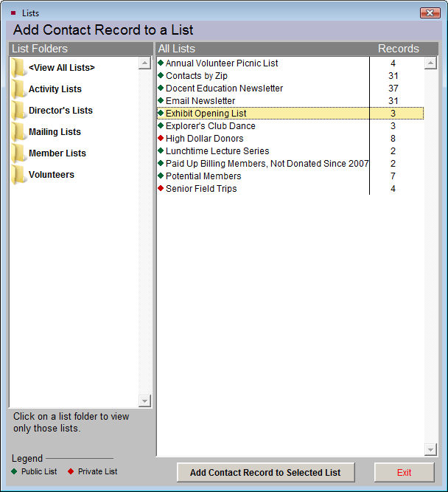The image size is (448, 492).
Task: Choose the Email Newsletter list
Action: click(x=200, y=101)
